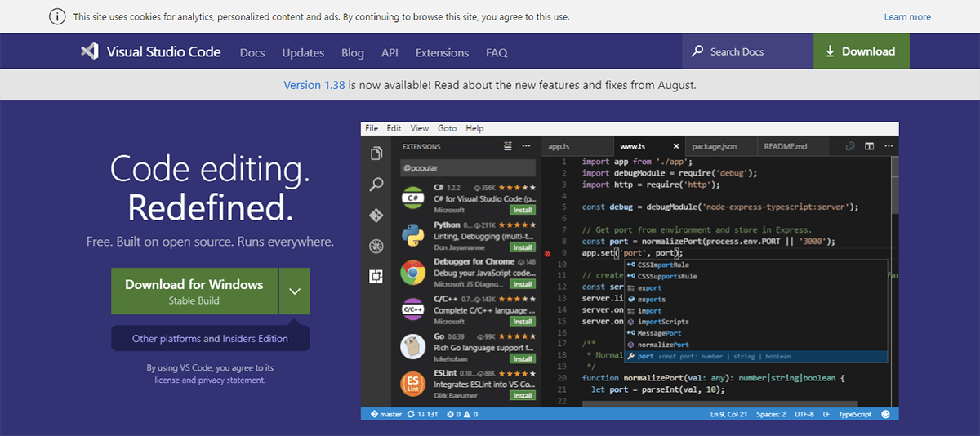
Task: Click the Debugger for Chrome extension icon
Action: click(415, 273)
